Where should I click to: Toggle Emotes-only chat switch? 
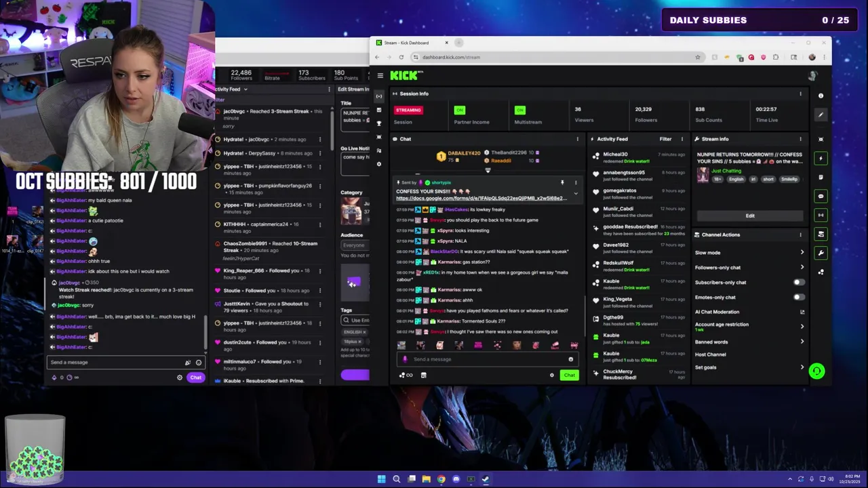[x=800, y=297]
